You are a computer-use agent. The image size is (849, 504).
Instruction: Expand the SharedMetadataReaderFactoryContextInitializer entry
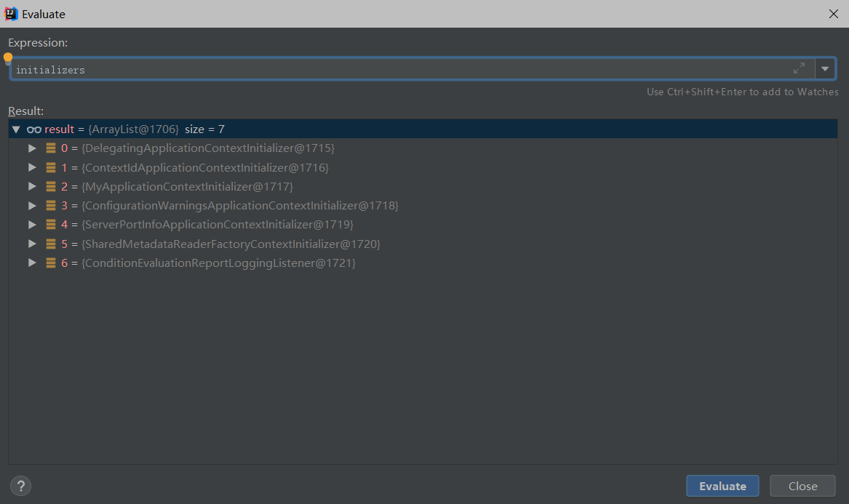point(32,243)
